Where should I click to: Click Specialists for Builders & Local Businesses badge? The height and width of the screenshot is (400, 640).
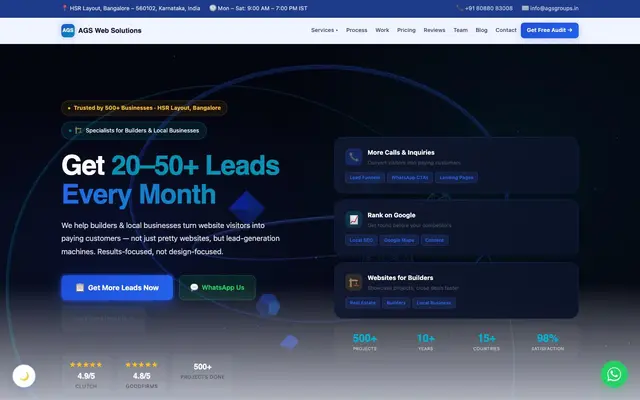134,131
